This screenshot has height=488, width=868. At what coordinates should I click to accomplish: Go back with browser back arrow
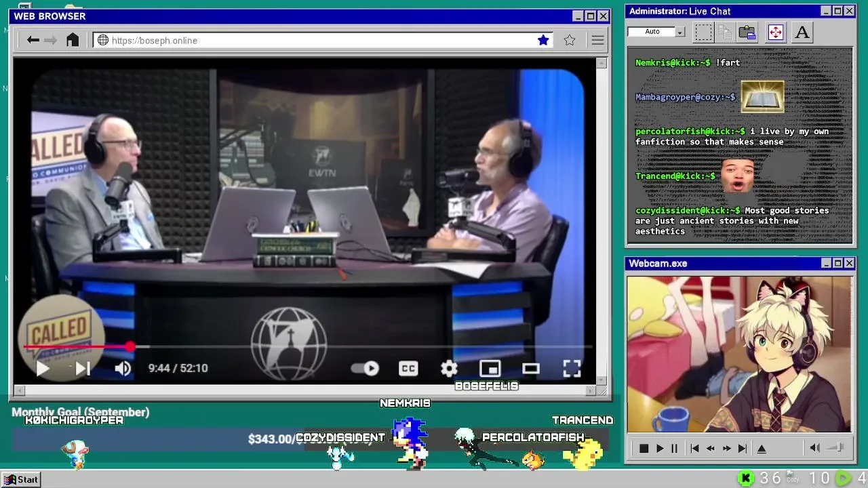click(33, 40)
